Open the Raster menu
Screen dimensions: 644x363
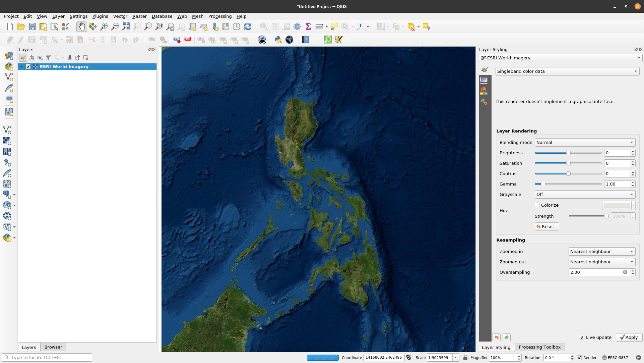[138, 16]
